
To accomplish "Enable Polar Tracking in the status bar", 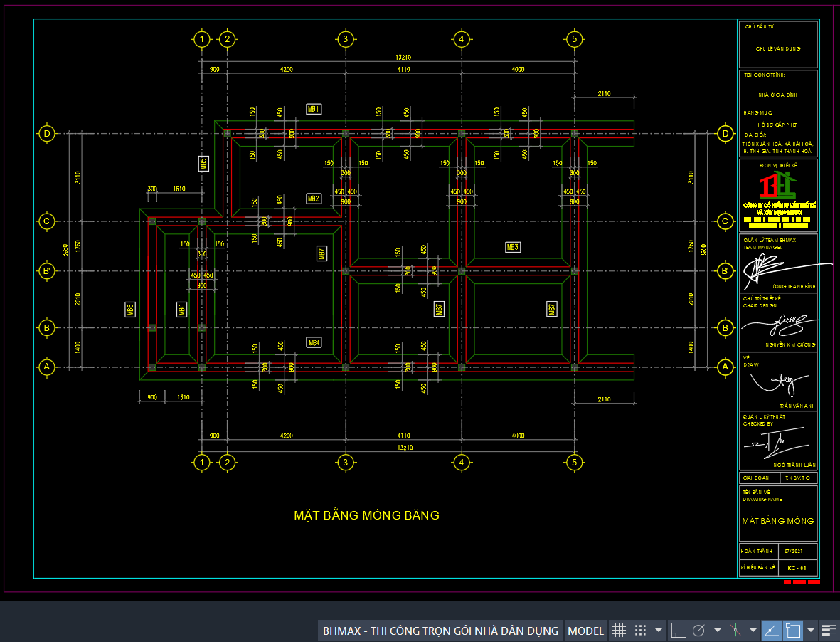I will coord(699,631).
